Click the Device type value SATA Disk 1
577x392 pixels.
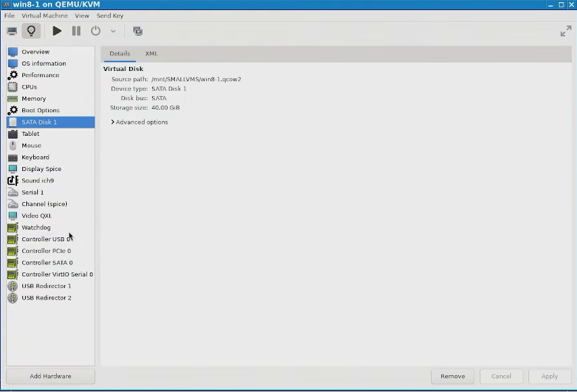169,89
